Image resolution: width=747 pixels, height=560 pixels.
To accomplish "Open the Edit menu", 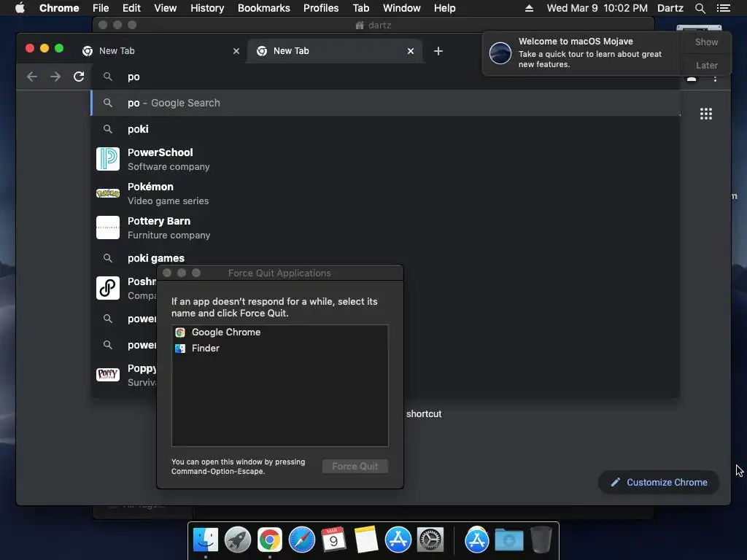I will (x=131, y=8).
